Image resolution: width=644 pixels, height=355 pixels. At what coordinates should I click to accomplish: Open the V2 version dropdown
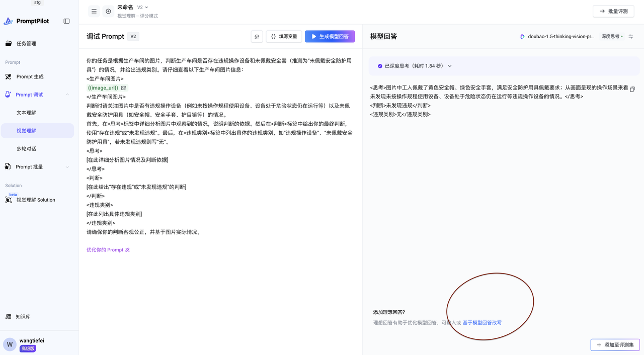click(x=143, y=8)
